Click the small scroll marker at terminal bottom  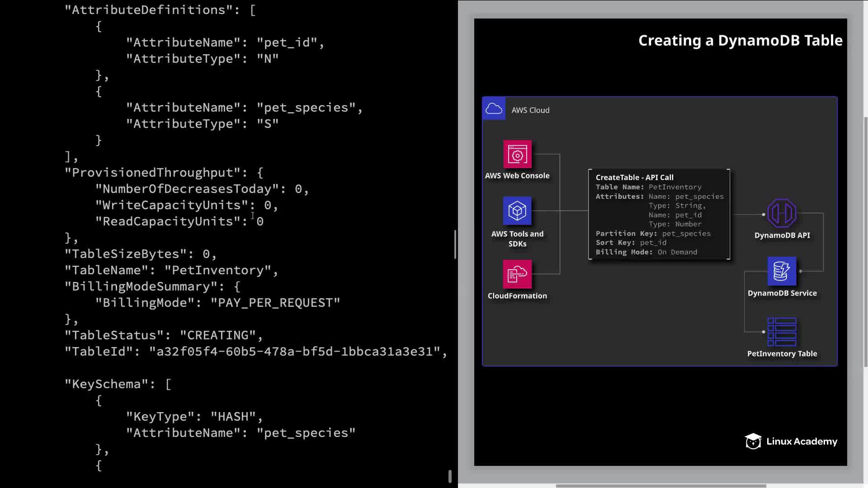(450, 476)
